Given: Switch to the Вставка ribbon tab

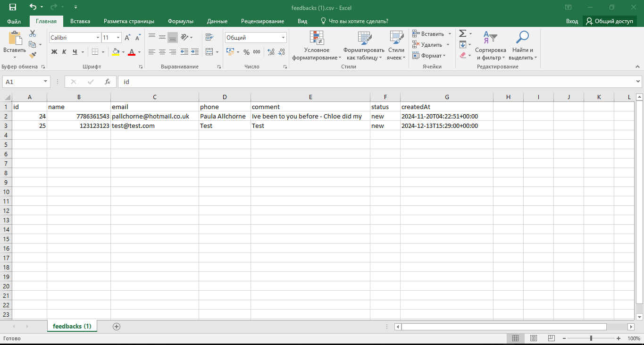Looking at the screenshot, I should click(80, 21).
